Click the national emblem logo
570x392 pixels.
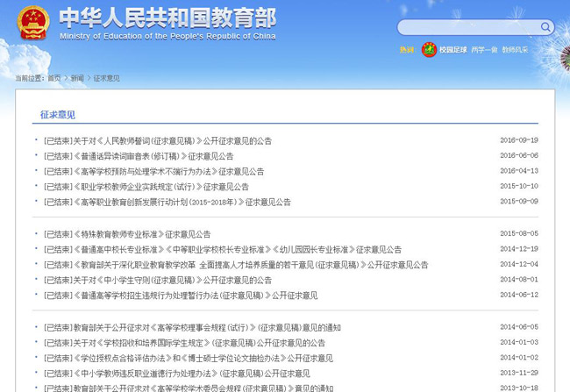(x=33, y=25)
